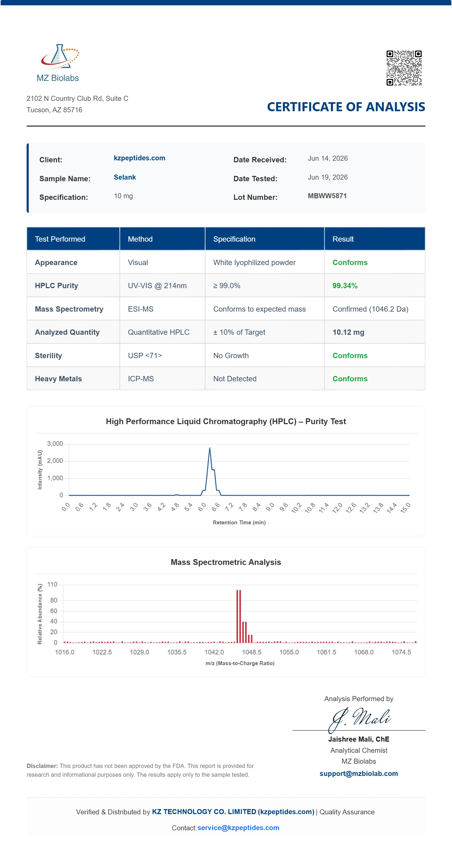Select the Result column header
Image resolution: width=452 pixels, height=868 pixels.
[x=375, y=239]
